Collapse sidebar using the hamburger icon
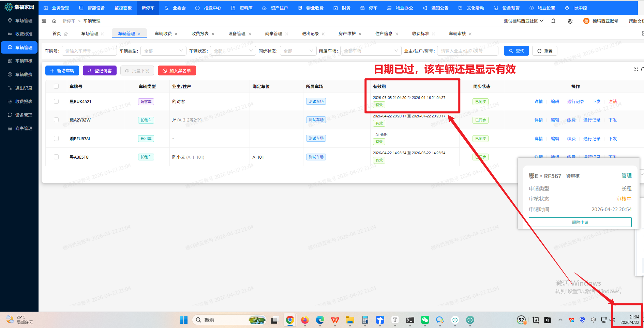The width and height of the screenshot is (644, 328). (44, 21)
